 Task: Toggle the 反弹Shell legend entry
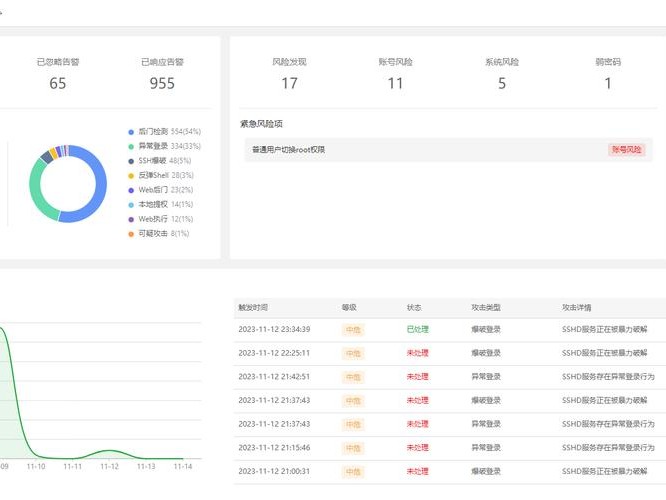[161, 175]
